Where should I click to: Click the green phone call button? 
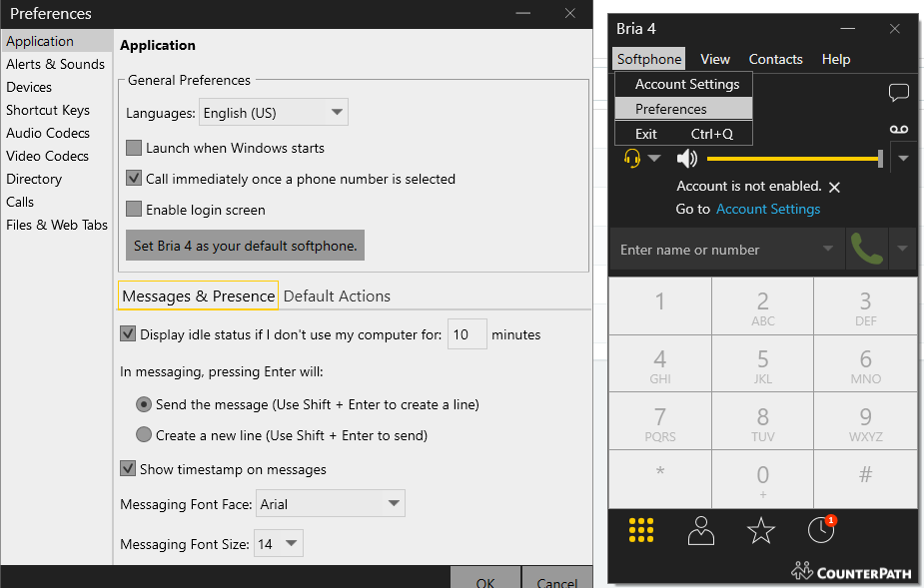866,250
